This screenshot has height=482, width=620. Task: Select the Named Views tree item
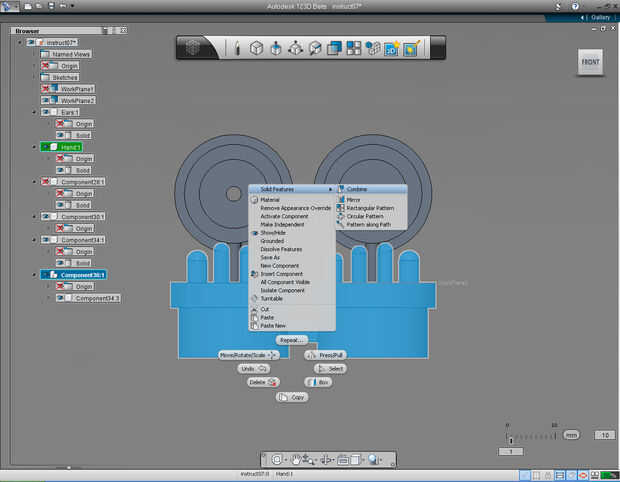pos(66,54)
